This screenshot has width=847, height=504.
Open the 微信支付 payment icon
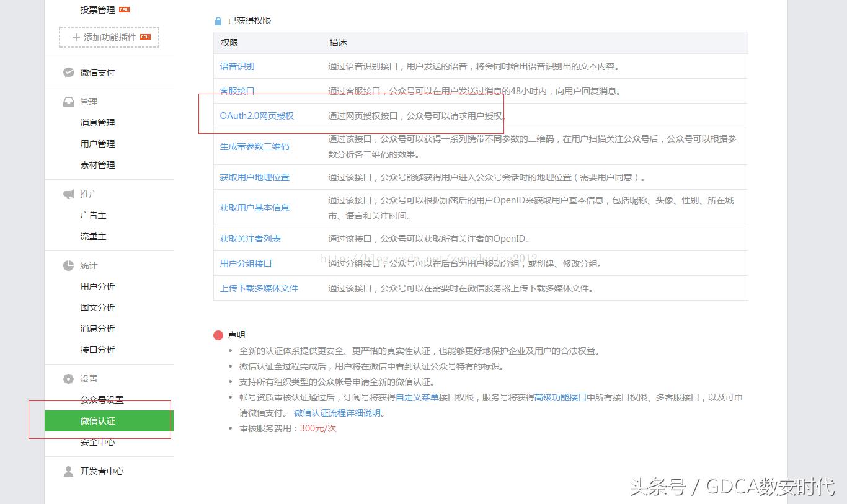[69, 73]
